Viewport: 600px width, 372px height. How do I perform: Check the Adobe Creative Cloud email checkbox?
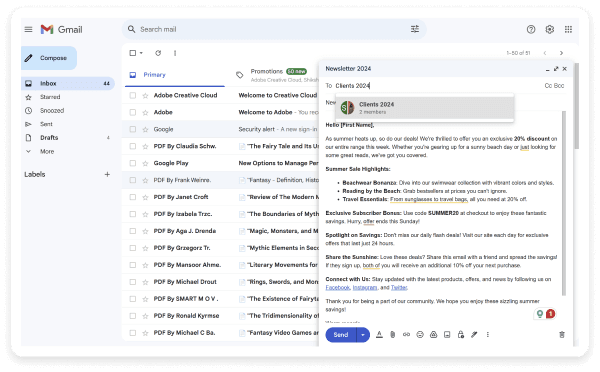tap(133, 96)
